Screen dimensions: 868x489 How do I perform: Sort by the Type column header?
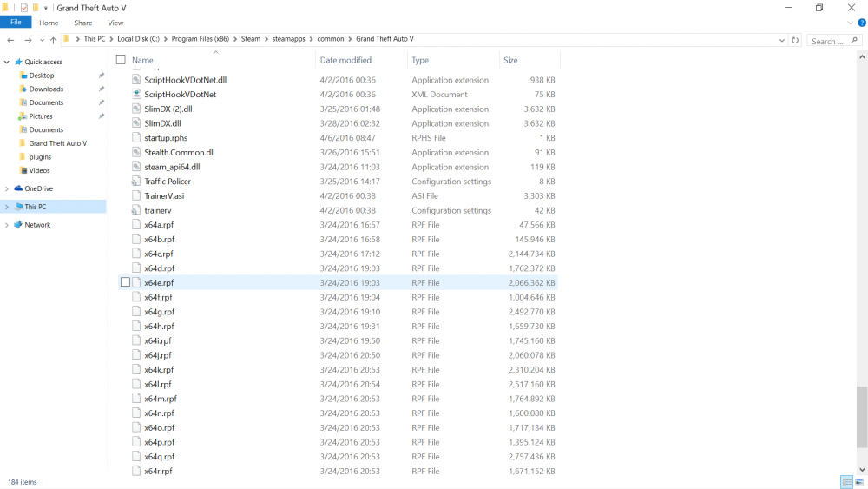[x=420, y=60]
